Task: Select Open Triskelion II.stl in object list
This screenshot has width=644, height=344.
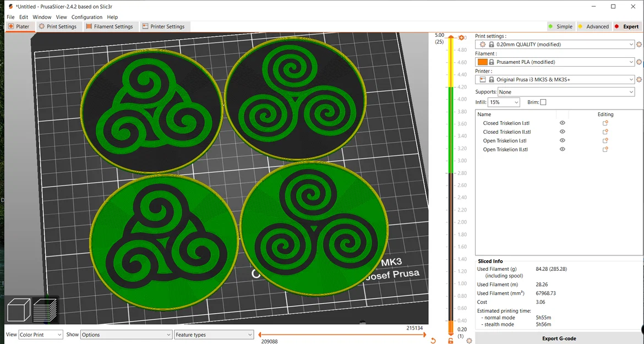Action: pos(505,149)
